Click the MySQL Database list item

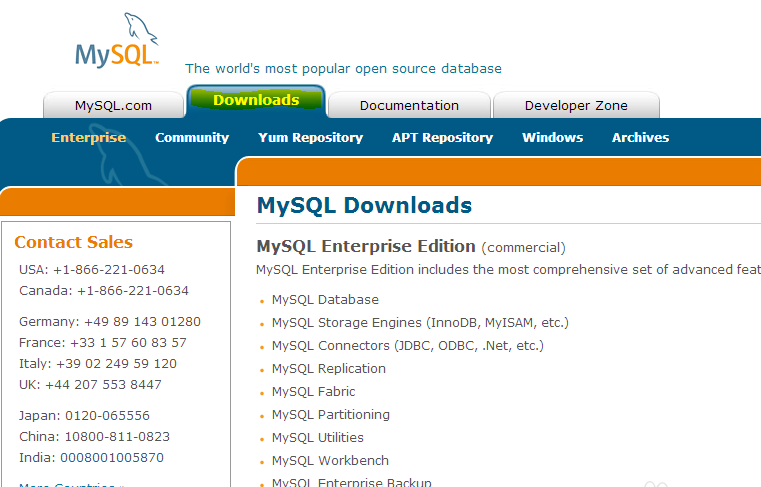click(x=325, y=300)
